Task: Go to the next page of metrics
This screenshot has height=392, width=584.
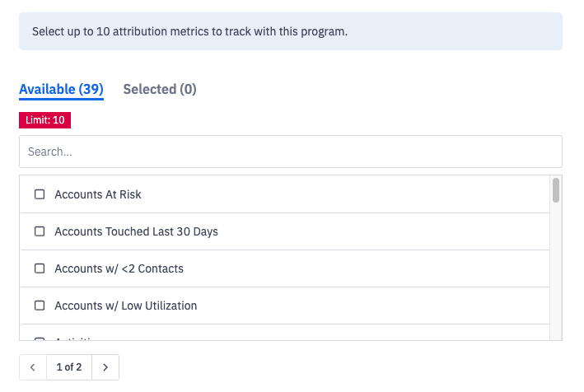Action: (x=105, y=367)
